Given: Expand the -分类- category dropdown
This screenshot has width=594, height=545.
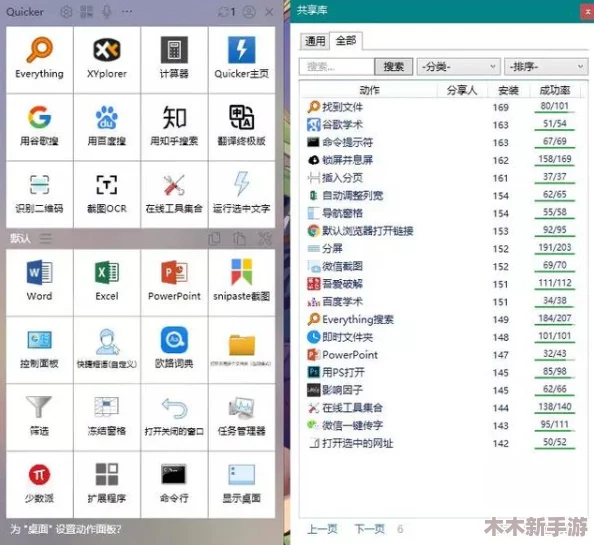Looking at the screenshot, I should (x=459, y=67).
